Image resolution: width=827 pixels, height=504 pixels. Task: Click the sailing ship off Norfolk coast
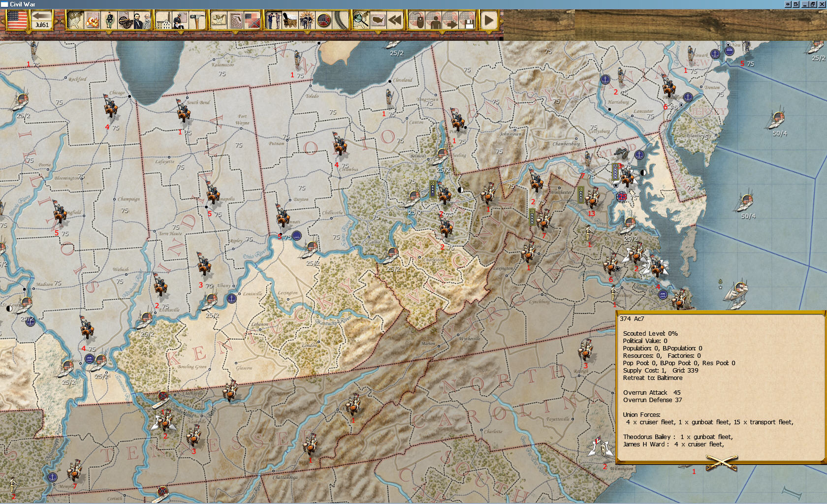(x=737, y=293)
